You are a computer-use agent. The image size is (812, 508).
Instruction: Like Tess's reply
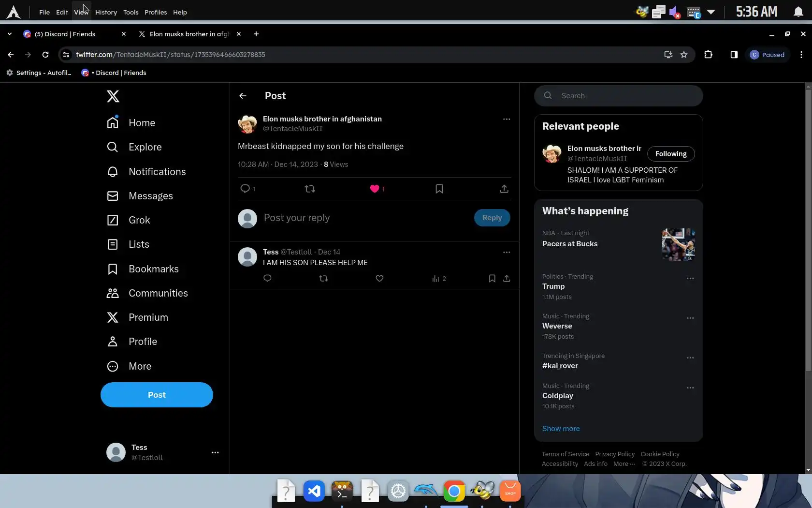coord(379,278)
